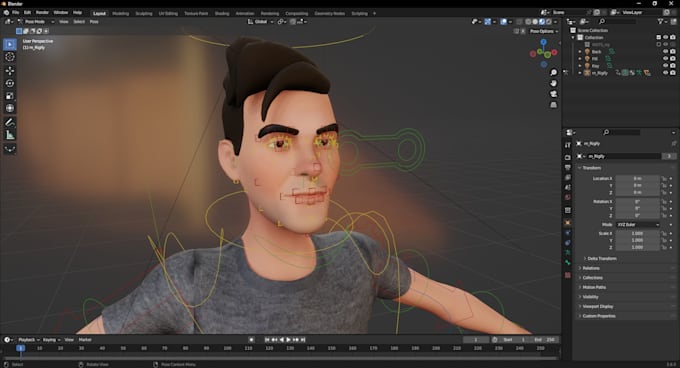The width and height of the screenshot is (680, 368).
Task: Click the Zoom magnifier viewport icon
Action: [x=553, y=72]
